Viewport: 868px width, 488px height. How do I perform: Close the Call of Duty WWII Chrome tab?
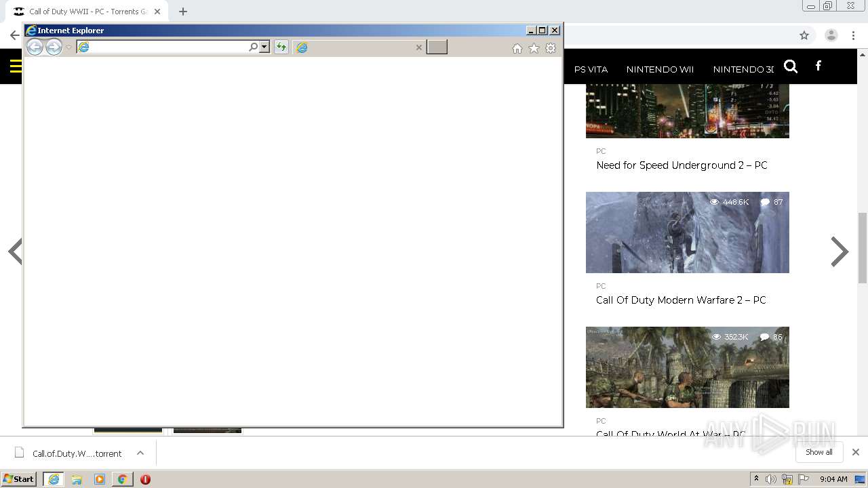[157, 12]
